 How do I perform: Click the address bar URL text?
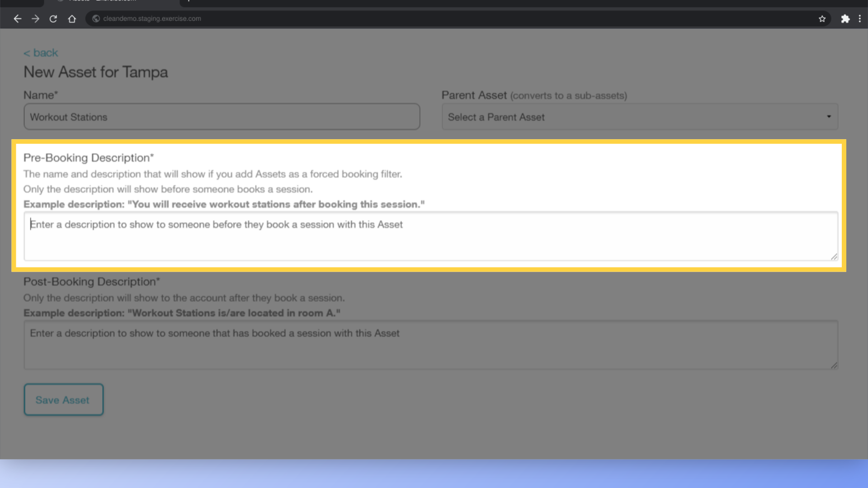click(x=152, y=19)
